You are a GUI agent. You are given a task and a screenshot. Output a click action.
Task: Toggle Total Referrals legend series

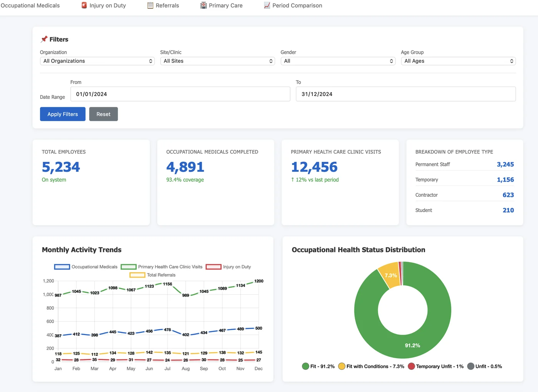(x=153, y=275)
